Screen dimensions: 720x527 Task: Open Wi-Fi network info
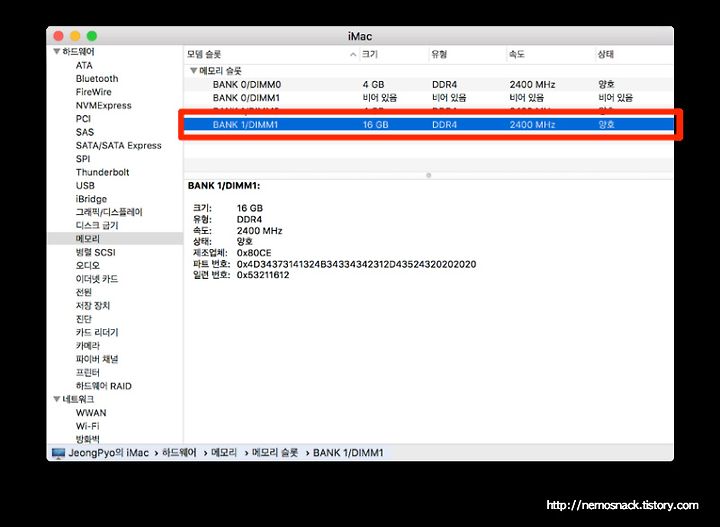(88, 426)
